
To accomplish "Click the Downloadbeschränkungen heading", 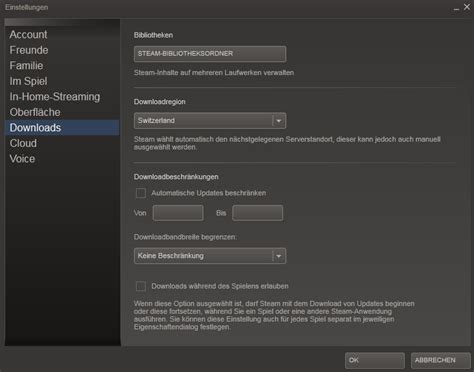I will click(x=176, y=177).
